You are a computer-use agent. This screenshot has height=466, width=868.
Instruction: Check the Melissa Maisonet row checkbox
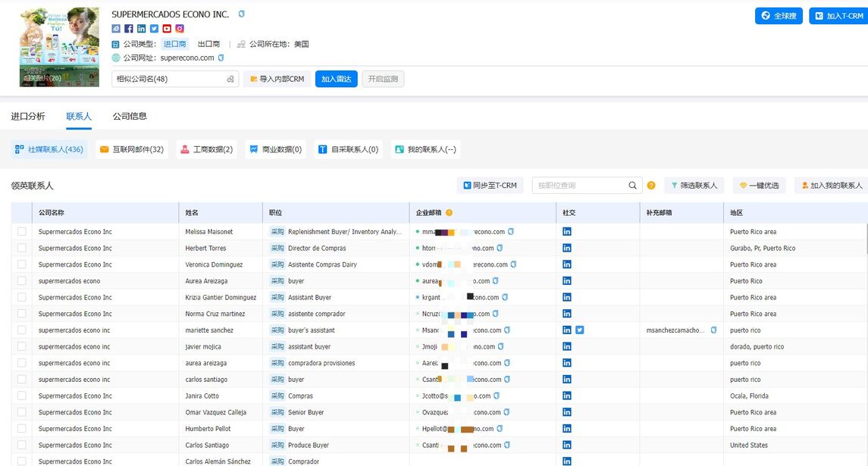(x=21, y=231)
